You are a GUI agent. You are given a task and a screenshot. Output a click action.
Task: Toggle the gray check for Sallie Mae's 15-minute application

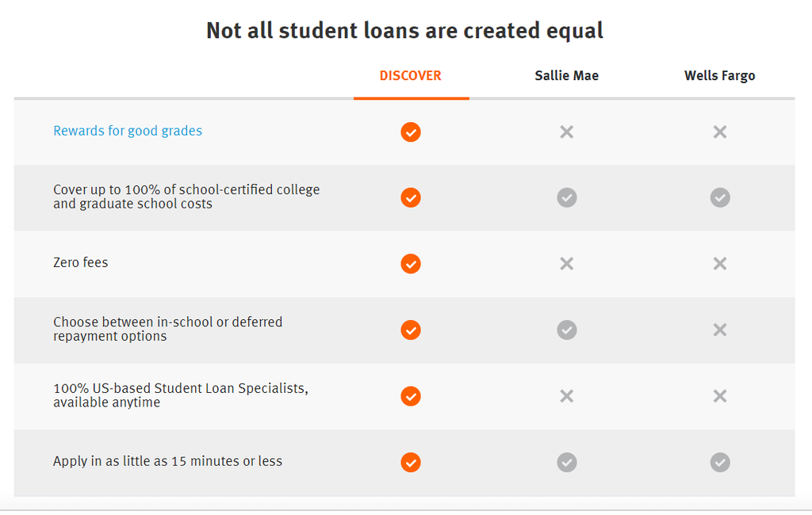[x=567, y=462]
